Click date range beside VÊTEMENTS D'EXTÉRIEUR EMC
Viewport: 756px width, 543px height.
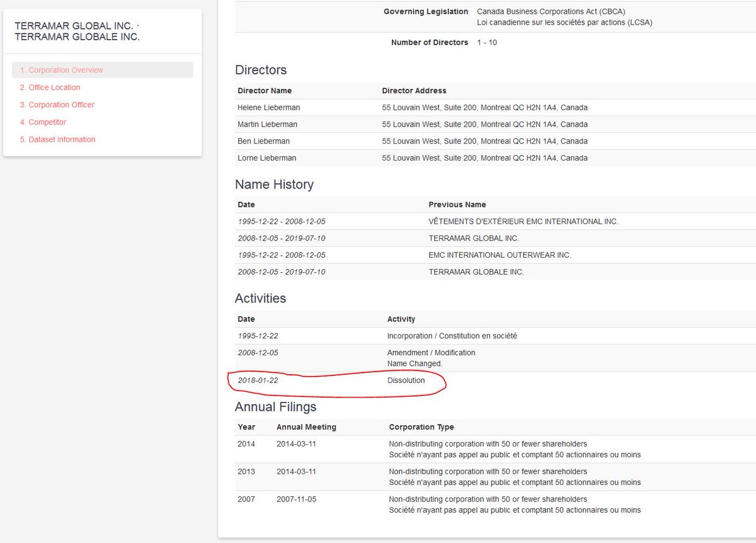click(282, 221)
